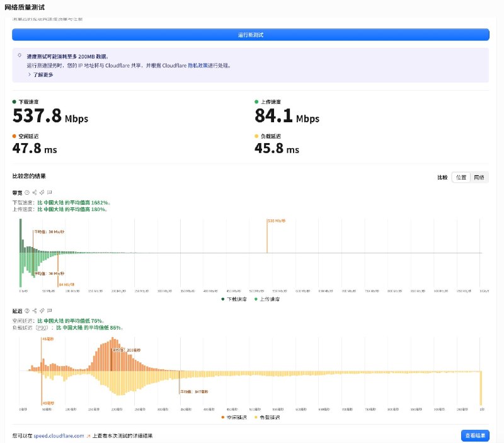
Task: Toggle the 负载延迟 legend entry in latency chart
Action: 267,417
